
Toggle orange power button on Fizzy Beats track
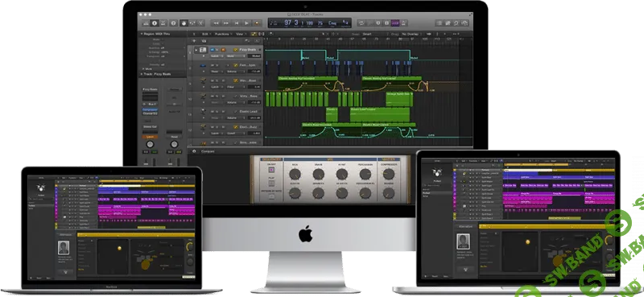(223, 50)
